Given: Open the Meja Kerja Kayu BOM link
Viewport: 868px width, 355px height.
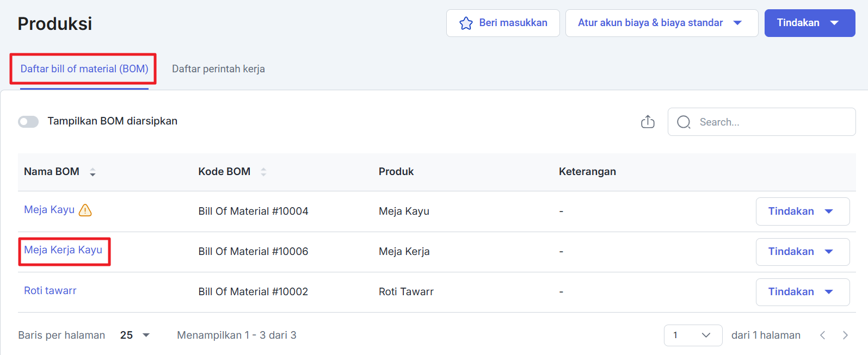Looking at the screenshot, I should point(63,250).
